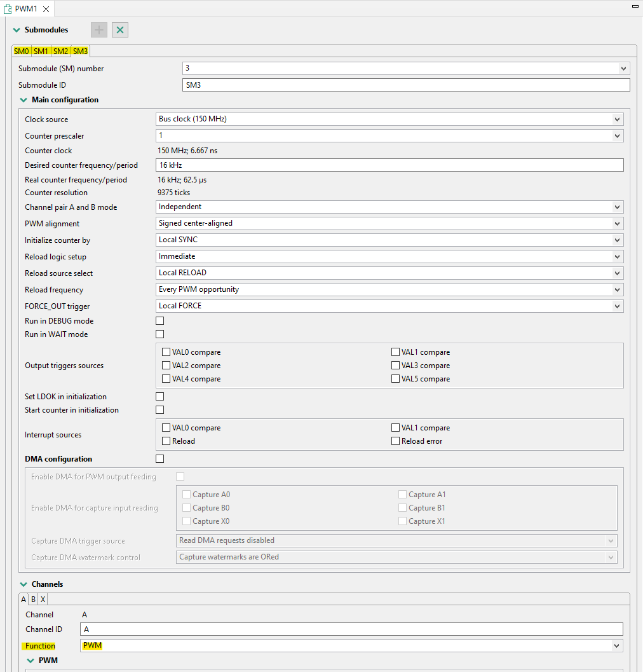The height and width of the screenshot is (672, 643).
Task: Enable Run in WAIT mode checkbox
Action: pos(159,334)
